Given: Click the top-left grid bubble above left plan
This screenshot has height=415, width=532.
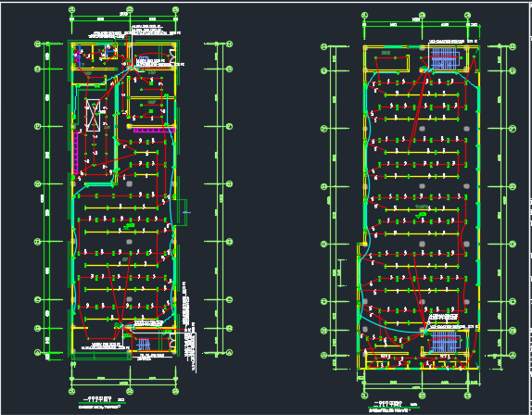Looking at the screenshot, I should pyautogui.click(x=71, y=9).
